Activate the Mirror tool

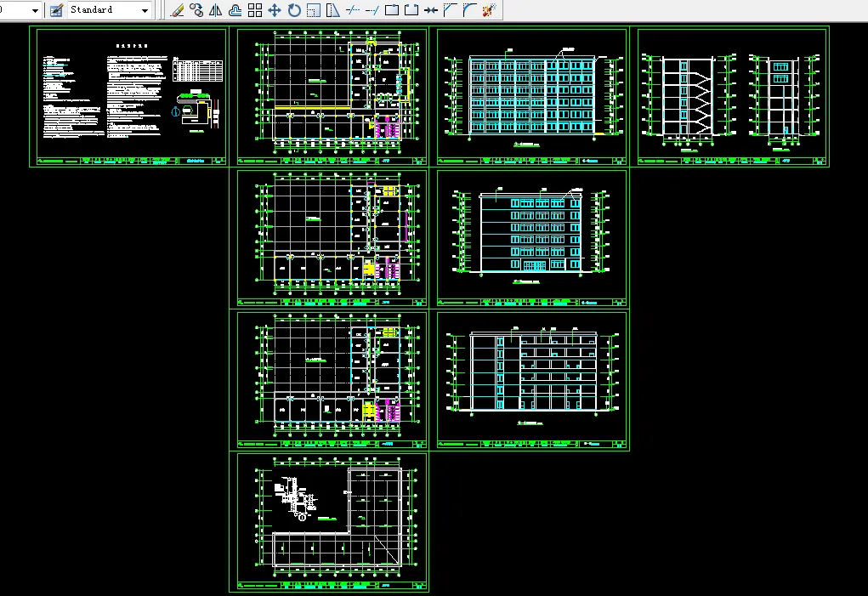(215, 10)
